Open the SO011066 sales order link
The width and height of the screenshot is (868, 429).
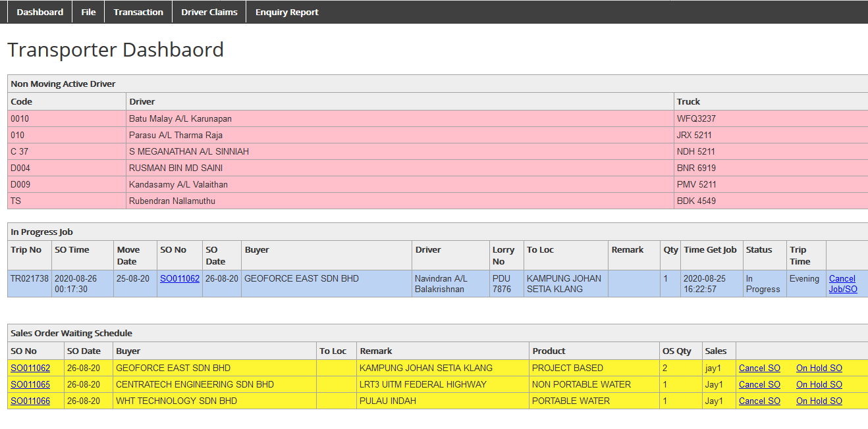(30, 401)
